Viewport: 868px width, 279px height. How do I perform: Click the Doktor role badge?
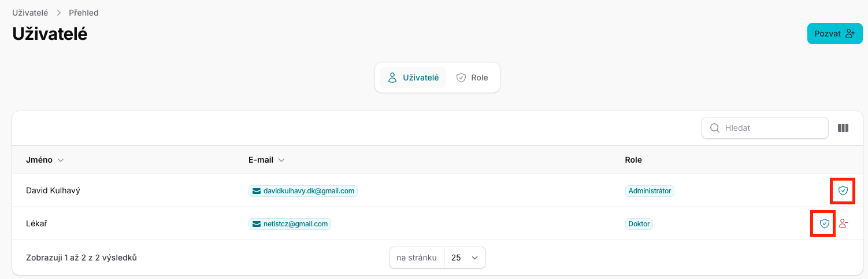pyautogui.click(x=639, y=224)
